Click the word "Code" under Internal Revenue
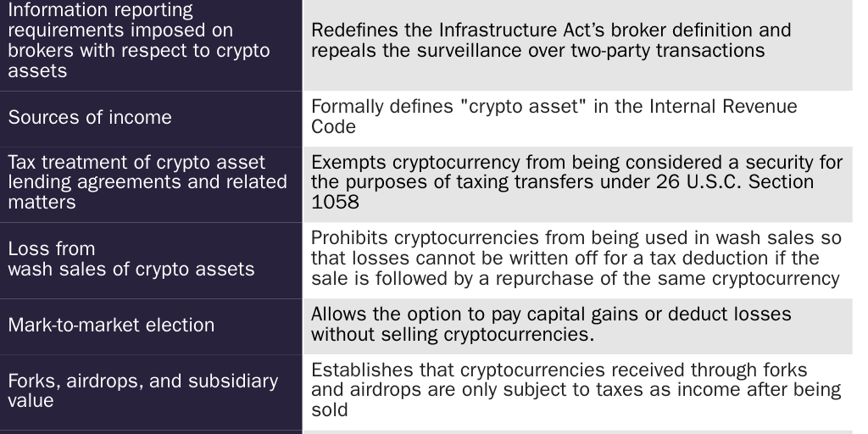The width and height of the screenshot is (868, 434). [x=333, y=127]
